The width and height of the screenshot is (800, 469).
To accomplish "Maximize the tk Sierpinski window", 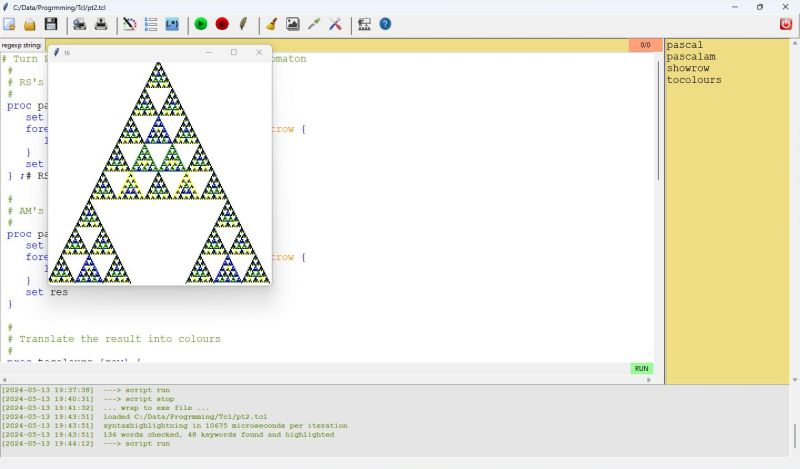I will pos(234,52).
